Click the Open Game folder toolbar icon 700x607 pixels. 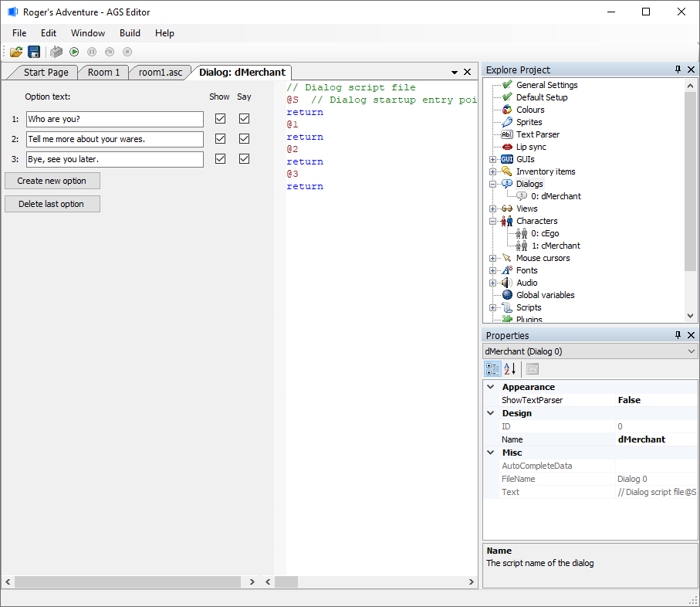[16, 52]
